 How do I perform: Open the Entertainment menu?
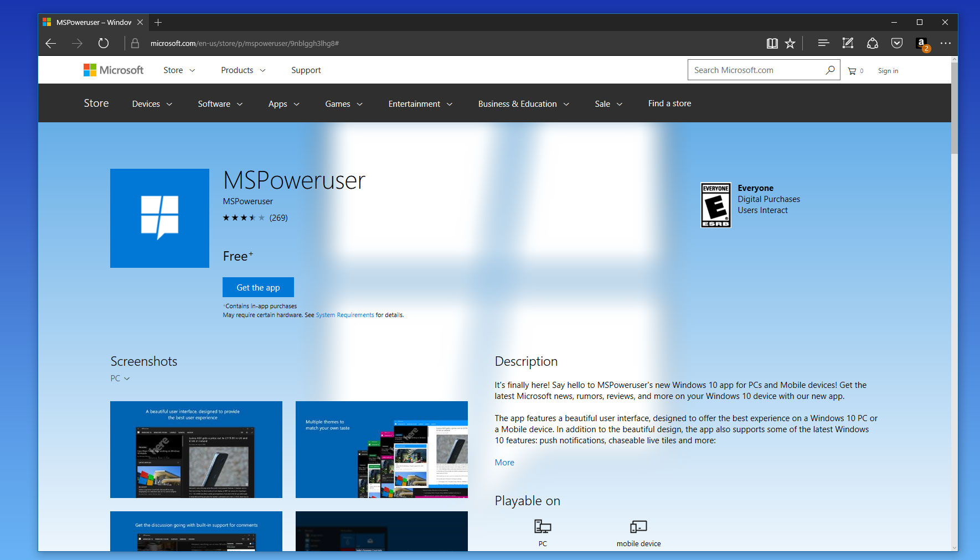[x=420, y=104]
